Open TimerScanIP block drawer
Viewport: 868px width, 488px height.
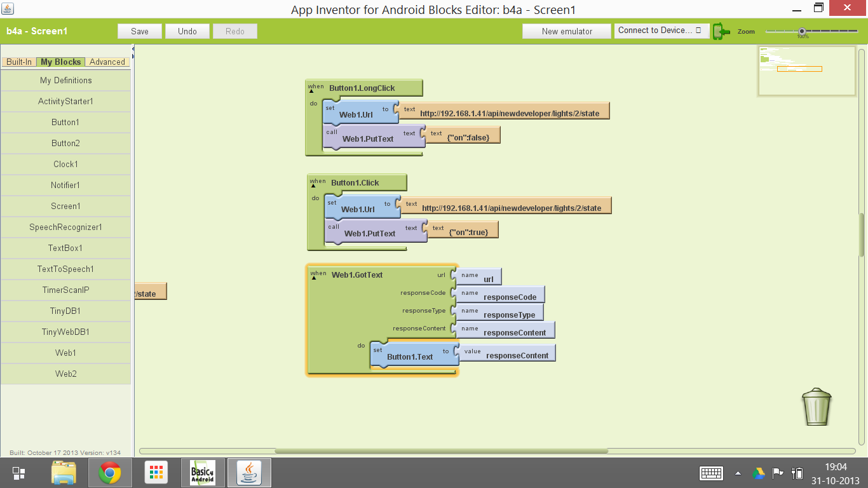tap(65, 290)
